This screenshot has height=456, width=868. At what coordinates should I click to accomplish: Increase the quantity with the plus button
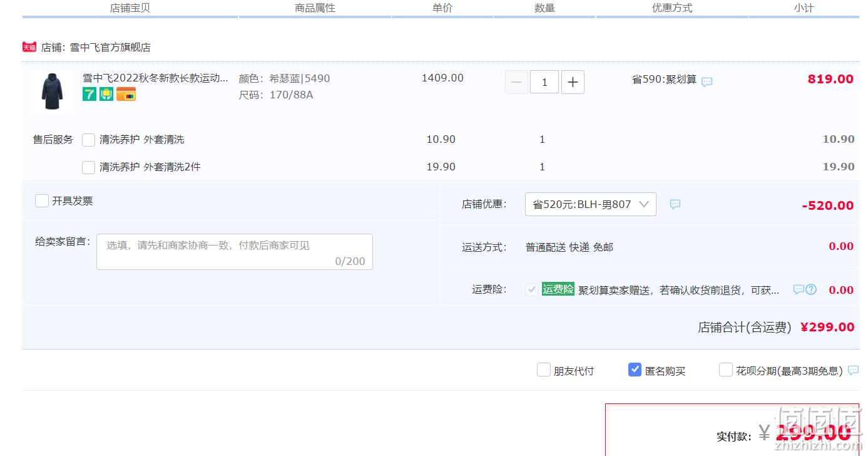coord(573,82)
